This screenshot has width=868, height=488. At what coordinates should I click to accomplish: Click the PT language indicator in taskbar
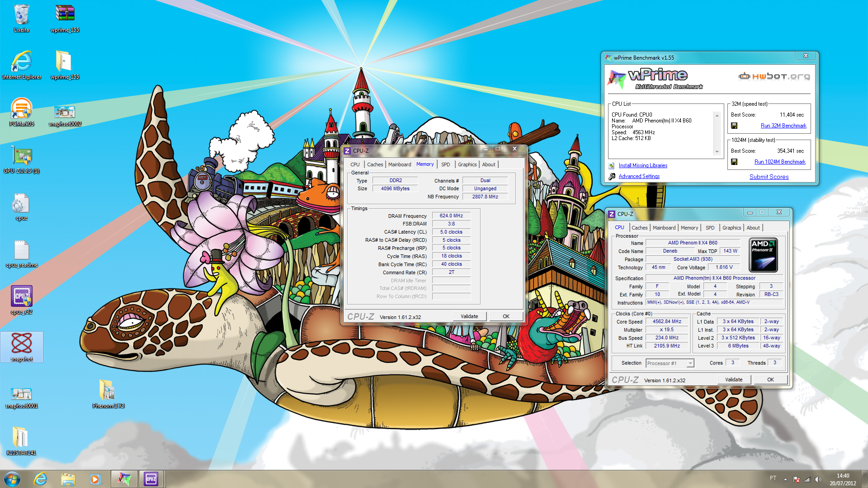pyautogui.click(x=773, y=478)
